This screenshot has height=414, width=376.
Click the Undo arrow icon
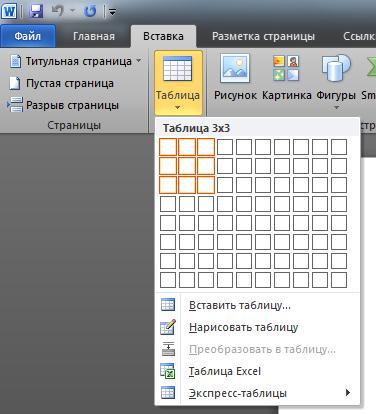[58, 11]
